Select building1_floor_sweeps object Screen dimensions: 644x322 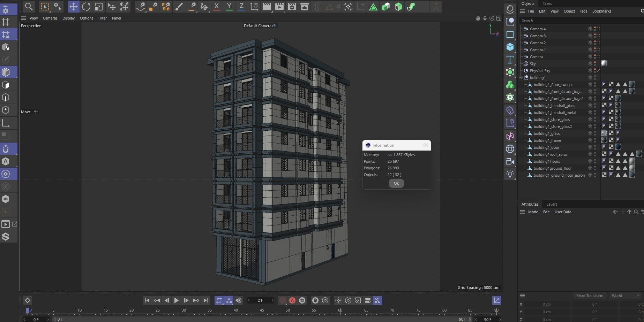tap(553, 85)
